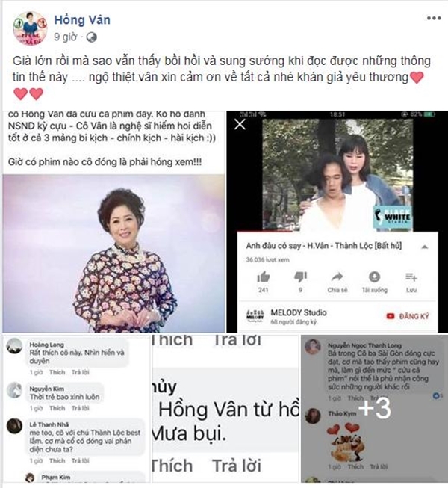Click the globe public privacy icon

coord(91,37)
